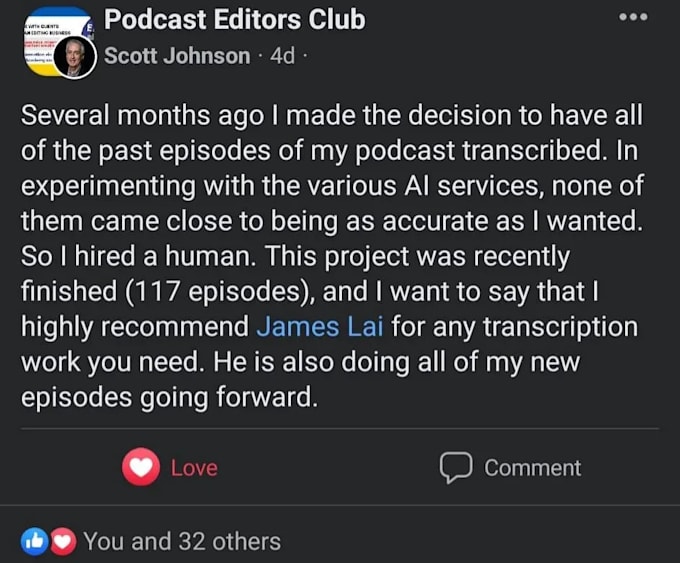Image resolution: width=680 pixels, height=563 pixels.
Task: Click the '(117 episodes)' text in post
Action: pyautogui.click(x=220, y=291)
